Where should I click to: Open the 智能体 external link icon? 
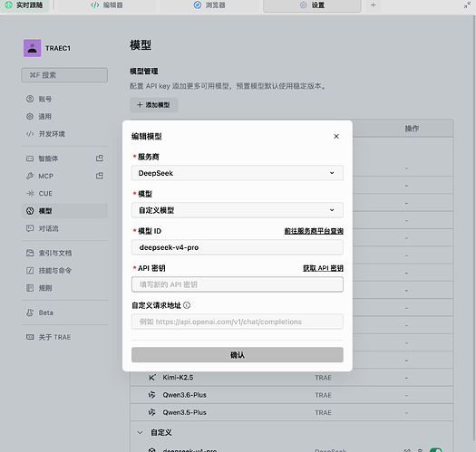pos(100,158)
